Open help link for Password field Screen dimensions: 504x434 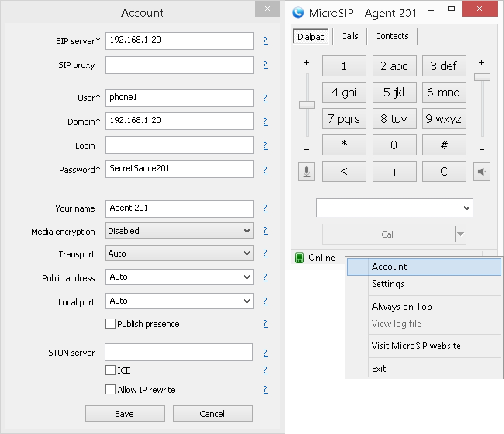pos(265,170)
